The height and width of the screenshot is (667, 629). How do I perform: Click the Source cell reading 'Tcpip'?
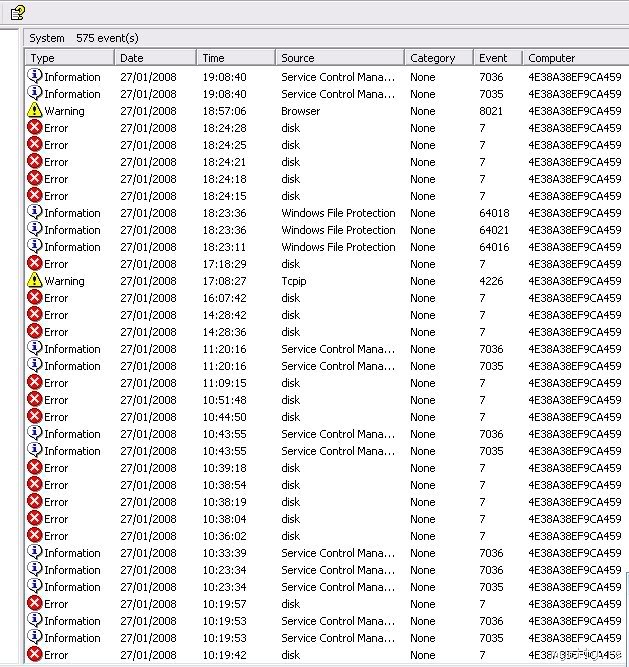pyautogui.click(x=293, y=281)
